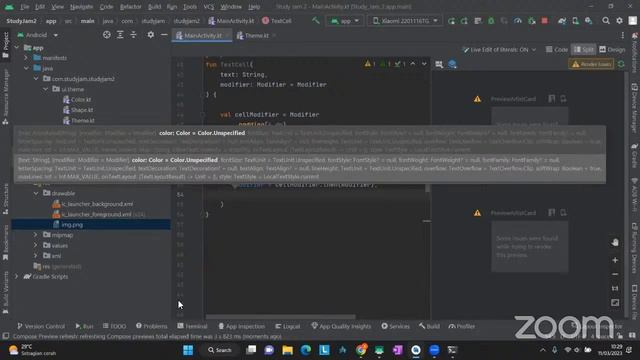Click the Search Everywhere magnifier icon

[x=606, y=20]
